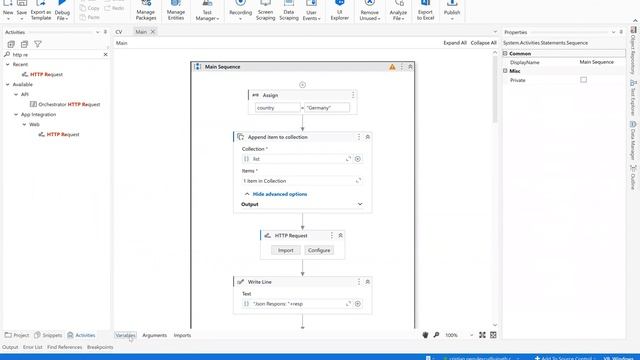Export workflow to Excel
This screenshot has height=360, width=640.
point(425,11)
